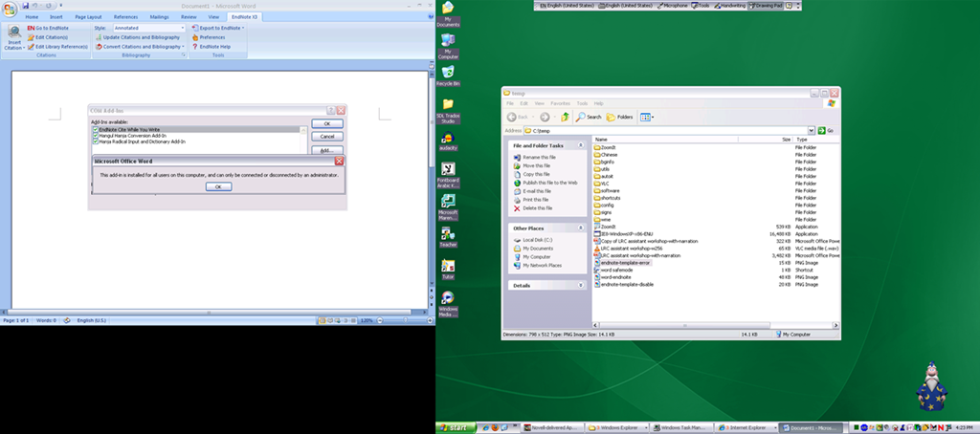Uncheck EndNote Cite While You Write
Viewport: 980px width, 434px height.
click(96, 129)
